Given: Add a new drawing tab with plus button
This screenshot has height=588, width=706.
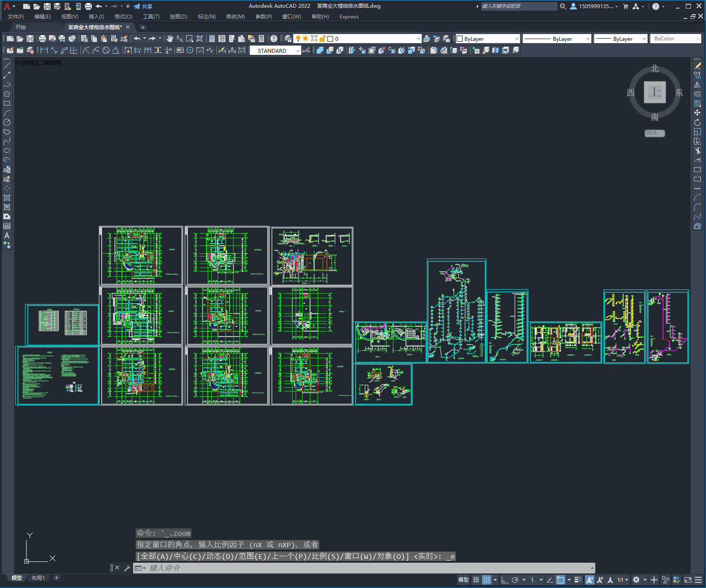Looking at the screenshot, I should 142,27.
